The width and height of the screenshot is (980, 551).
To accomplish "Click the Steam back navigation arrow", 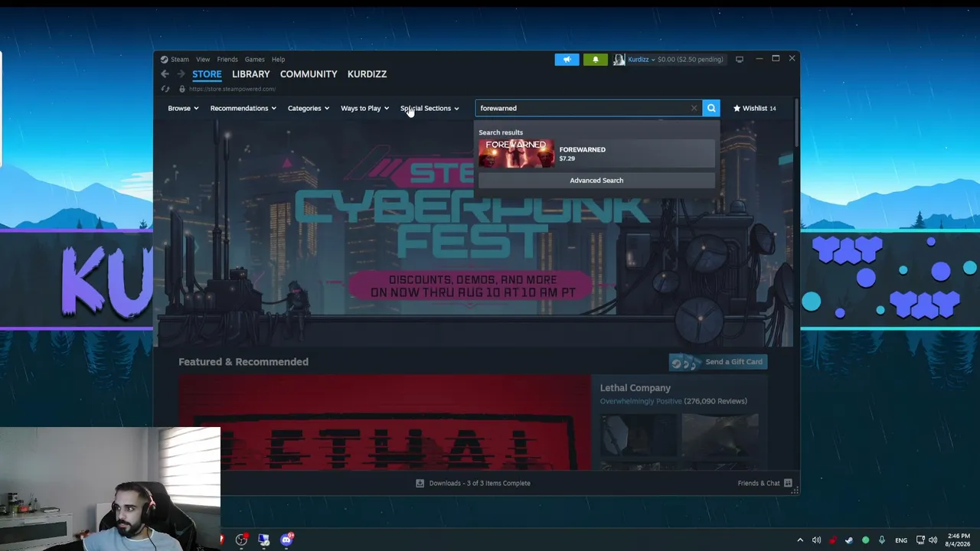I will pyautogui.click(x=165, y=74).
